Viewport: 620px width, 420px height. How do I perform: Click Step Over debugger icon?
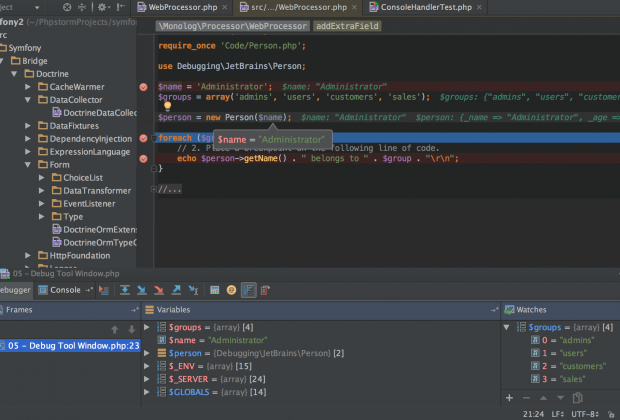click(125, 290)
